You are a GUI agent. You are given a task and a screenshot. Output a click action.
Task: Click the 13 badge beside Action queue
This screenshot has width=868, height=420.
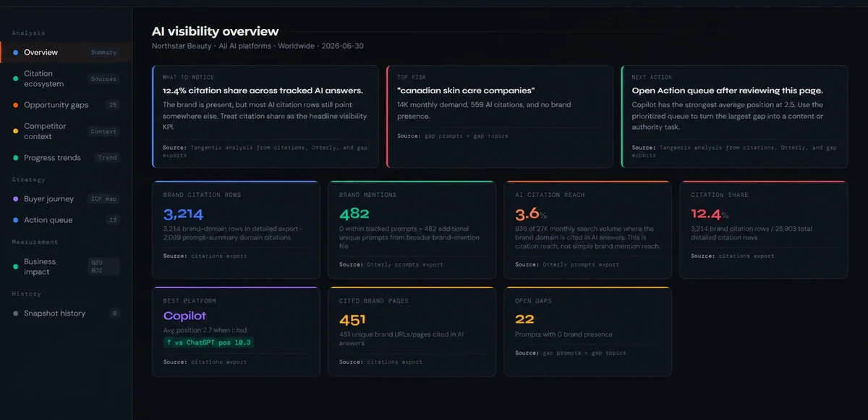(x=112, y=220)
